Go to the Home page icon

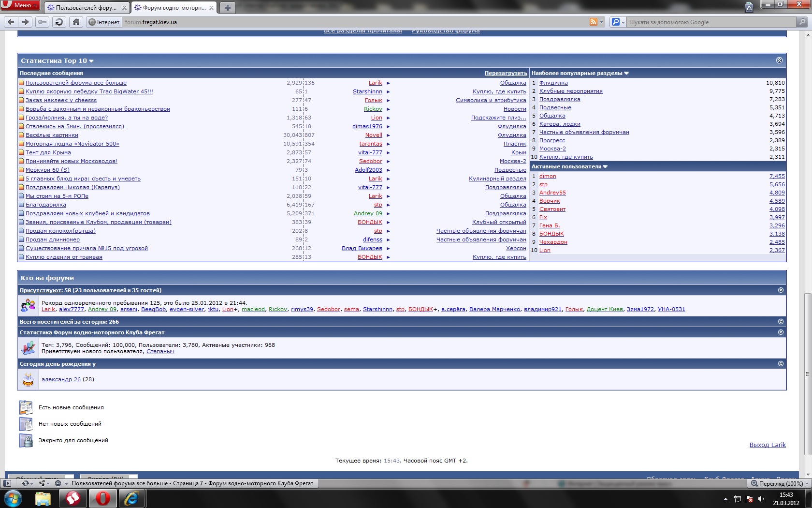pos(76,22)
